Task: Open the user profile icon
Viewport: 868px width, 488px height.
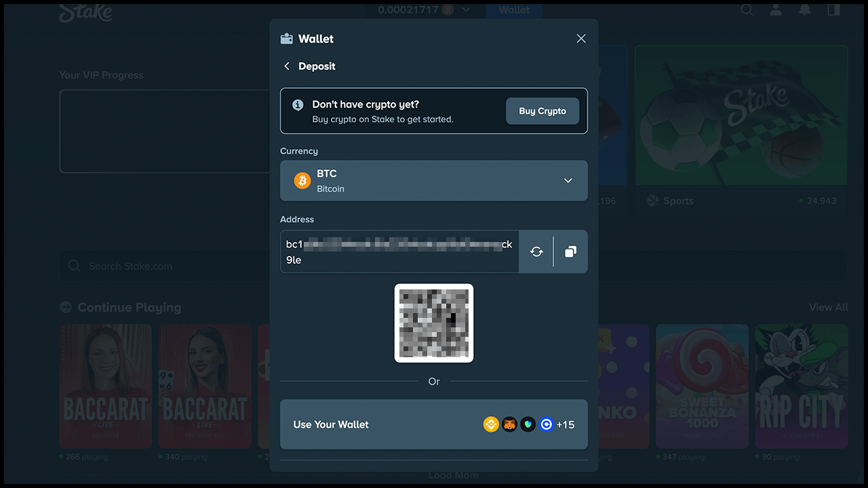Action: pos(776,9)
